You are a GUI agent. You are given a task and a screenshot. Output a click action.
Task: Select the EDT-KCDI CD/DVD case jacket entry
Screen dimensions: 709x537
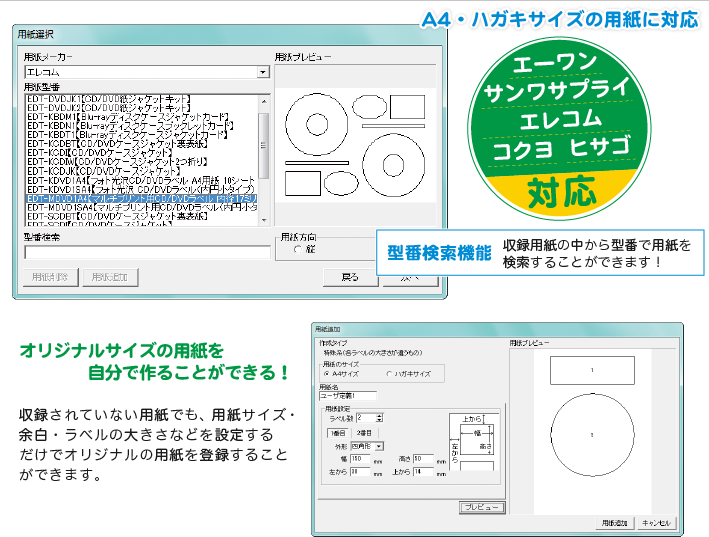pyautogui.click(x=100, y=153)
